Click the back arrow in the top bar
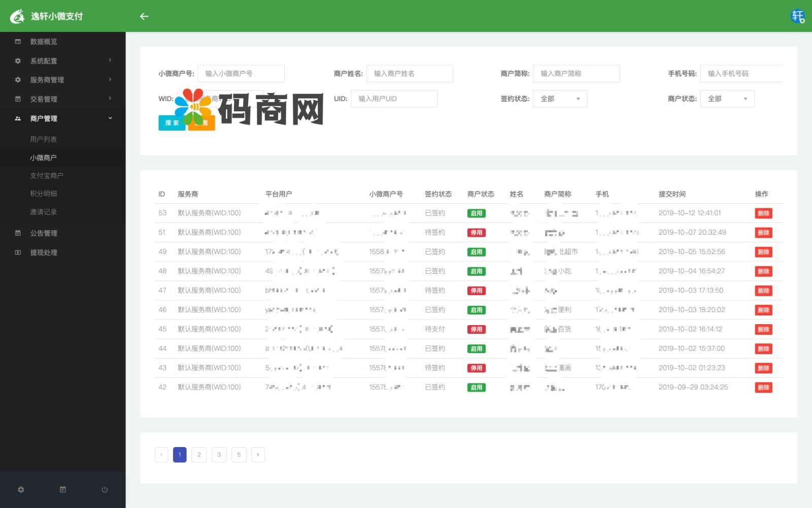The width and height of the screenshot is (812, 508). (144, 16)
